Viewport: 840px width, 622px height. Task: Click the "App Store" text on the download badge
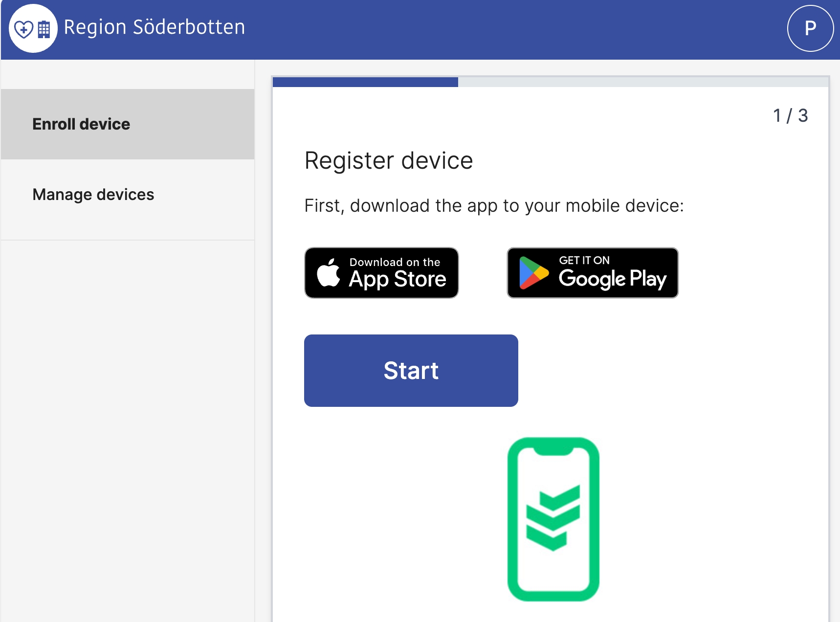pos(398,279)
